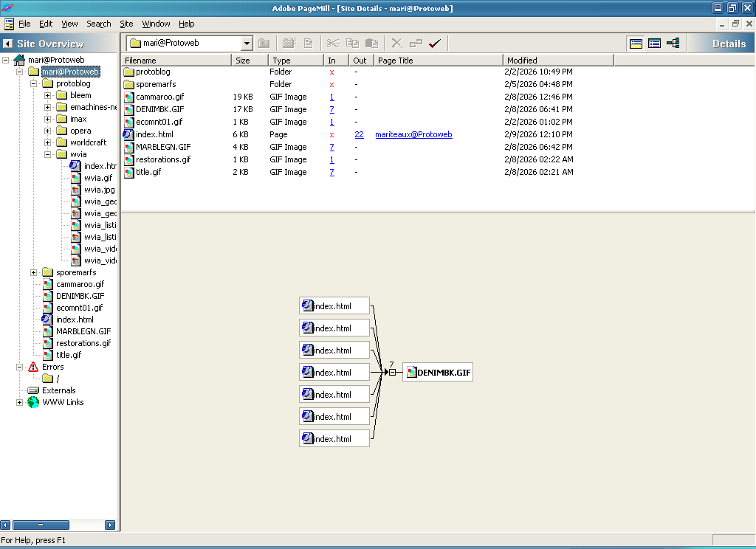Open the mari@Protoweb folder dropdown
Viewport: 756px width, 549px height.
pos(247,44)
